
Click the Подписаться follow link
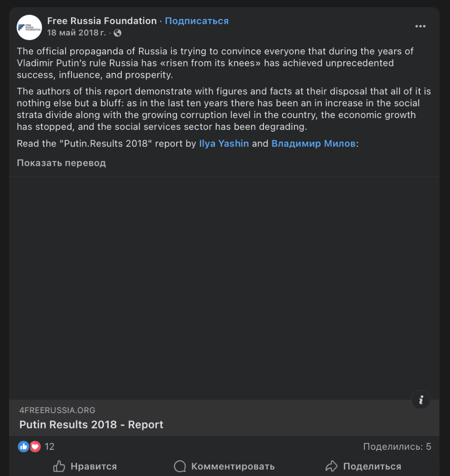tap(196, 21)
